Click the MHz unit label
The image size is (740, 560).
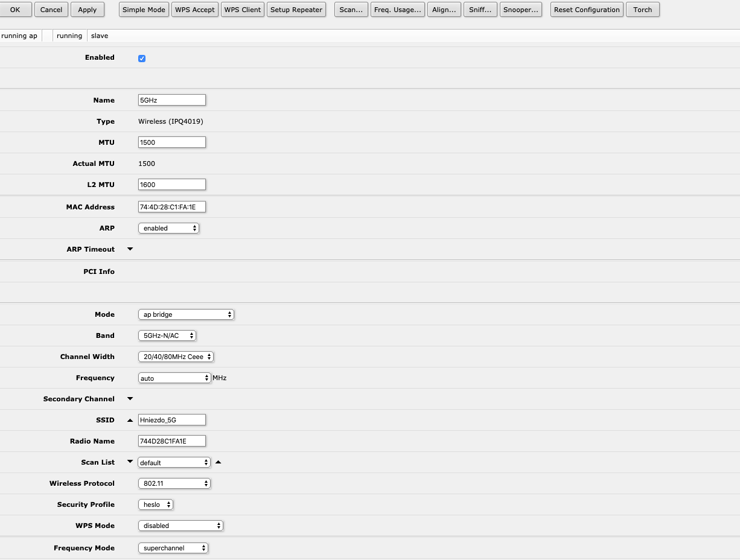tap(219, 378)
